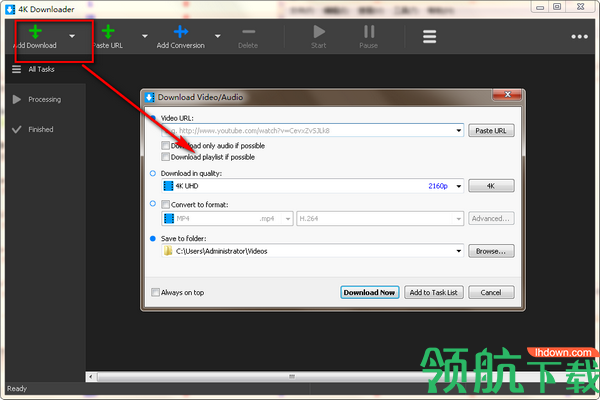Tick the Convert to format checkbox

point(165,204)
